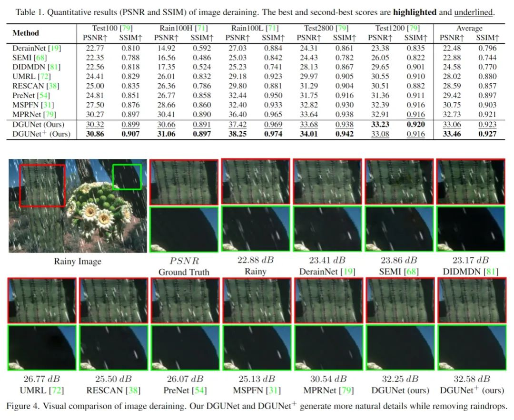Click citation 31 next to MSPFN table row
Viewport: 514px width, 420px height.
pos(48,105)
